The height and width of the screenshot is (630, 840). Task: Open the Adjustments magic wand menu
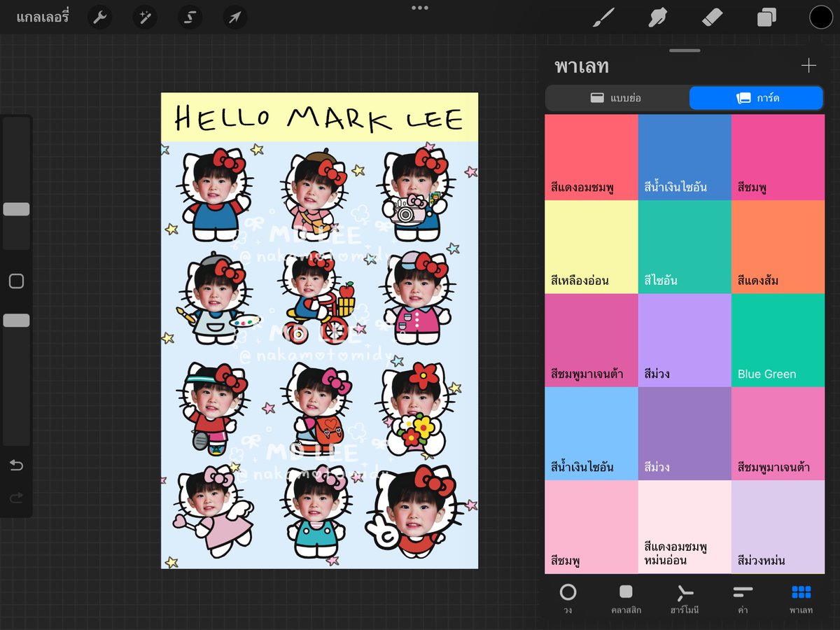(x=145, y=17)
